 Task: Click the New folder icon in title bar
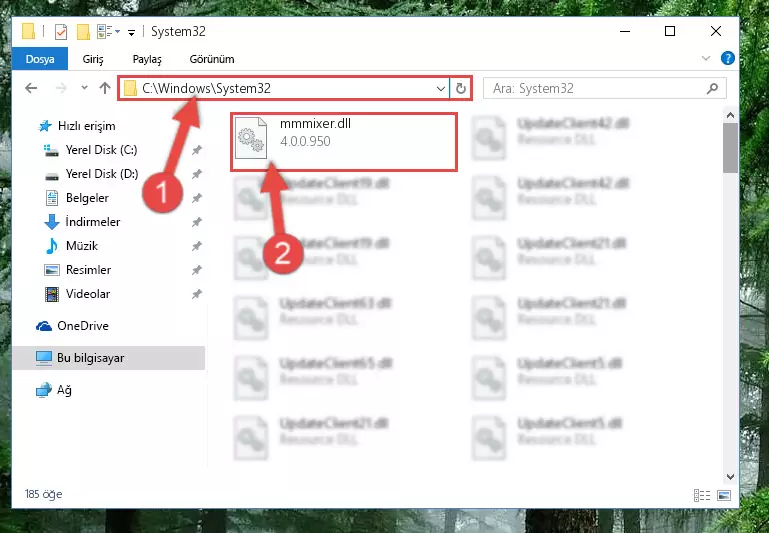83,32
